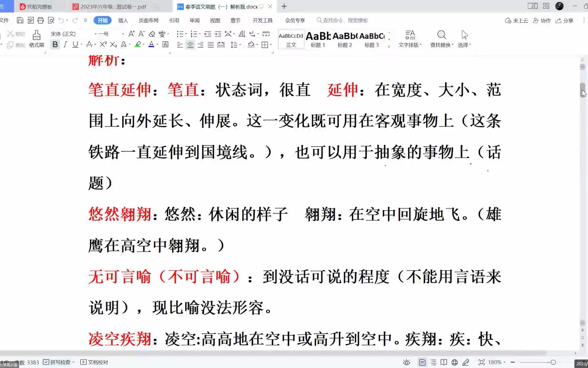The width and height of the screenshot is (588, 368).
Task: Open the 视图 (View) ribbon tab
Action: (x=215, y=20)
